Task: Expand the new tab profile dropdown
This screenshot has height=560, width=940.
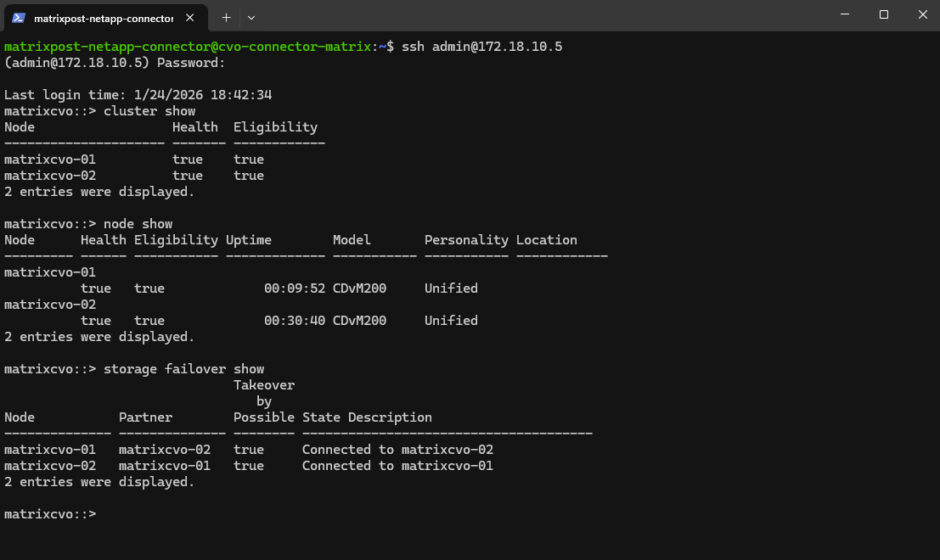Action: [251, 17]
